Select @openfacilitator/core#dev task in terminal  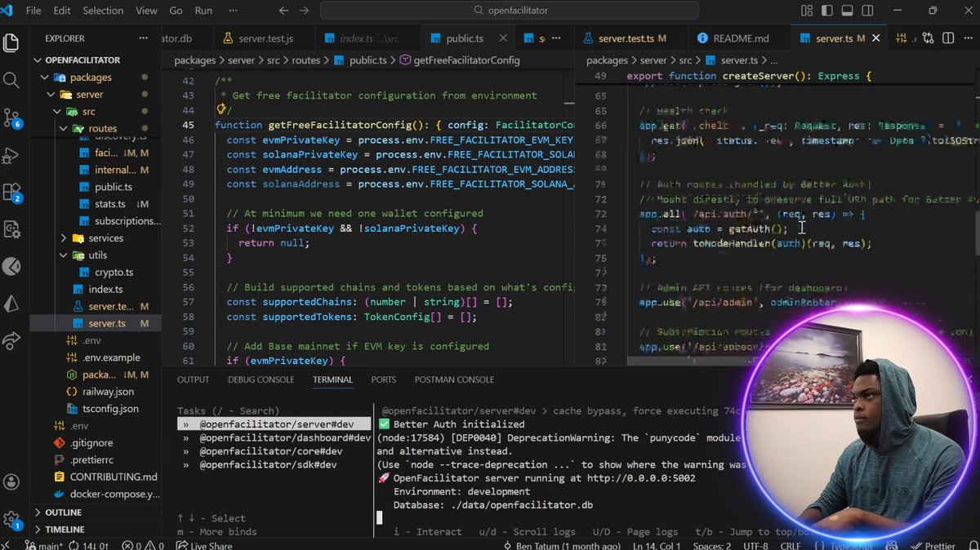(270, 451)
